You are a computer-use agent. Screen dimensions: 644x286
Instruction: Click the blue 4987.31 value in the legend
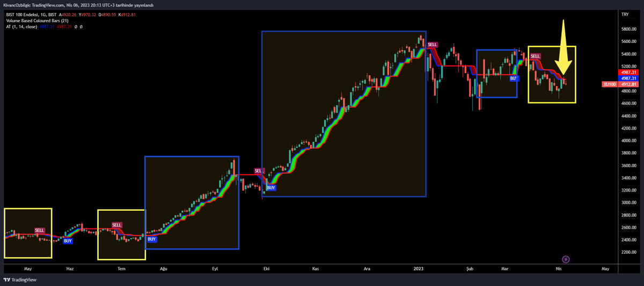click(48, 26)
